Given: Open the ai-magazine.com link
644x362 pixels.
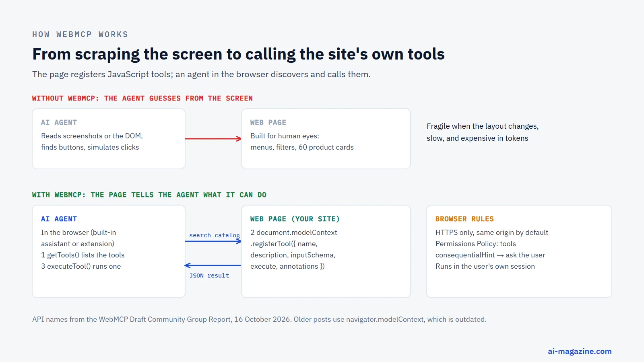Looking at the screenshot, I should 580,351.
